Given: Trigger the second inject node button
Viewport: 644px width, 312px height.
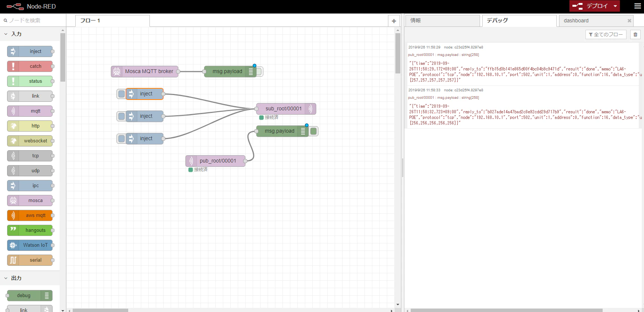Looking at the screenshot, I should [121, 116].
